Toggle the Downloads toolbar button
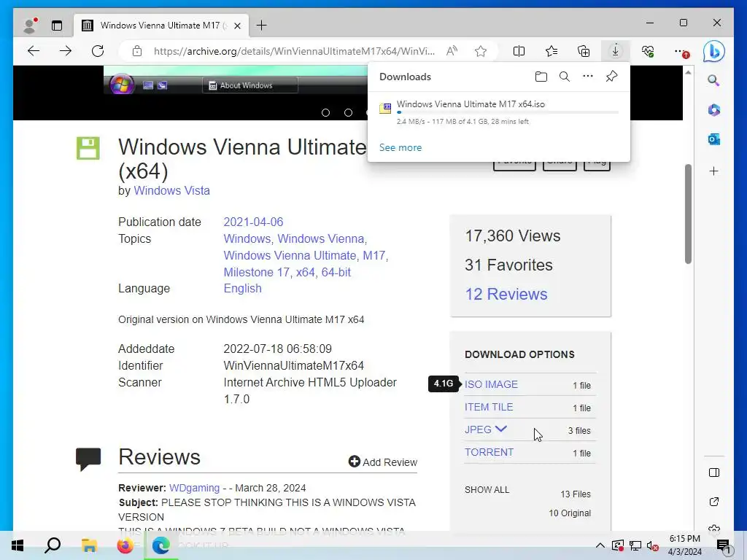747x560 pixels. (x=616, y=51)
